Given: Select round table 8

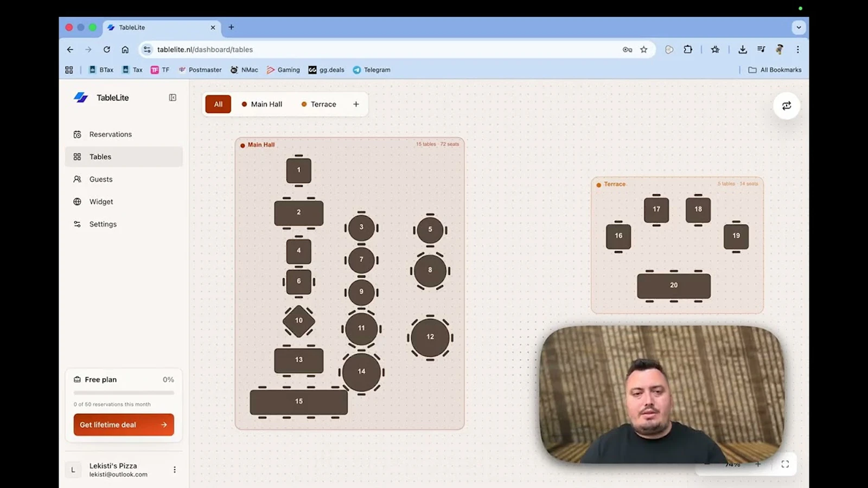Looking at the screenshot, I should [x=430, y=271].
